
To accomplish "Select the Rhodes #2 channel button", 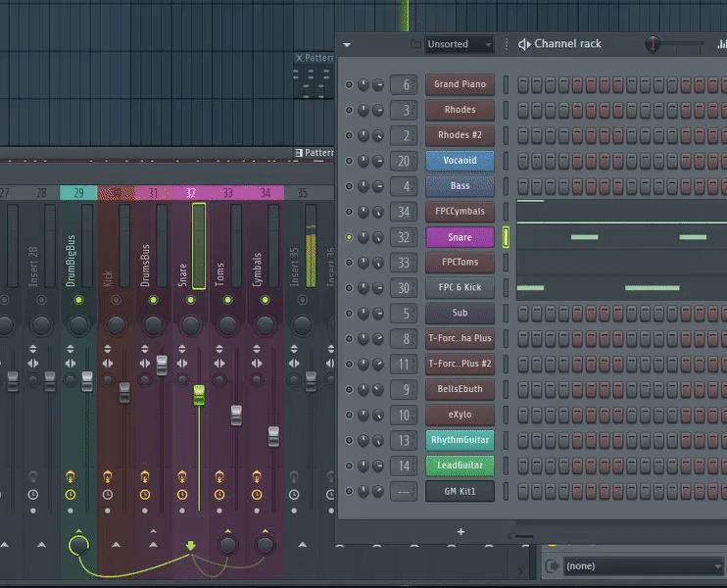I will pos(460,135).
